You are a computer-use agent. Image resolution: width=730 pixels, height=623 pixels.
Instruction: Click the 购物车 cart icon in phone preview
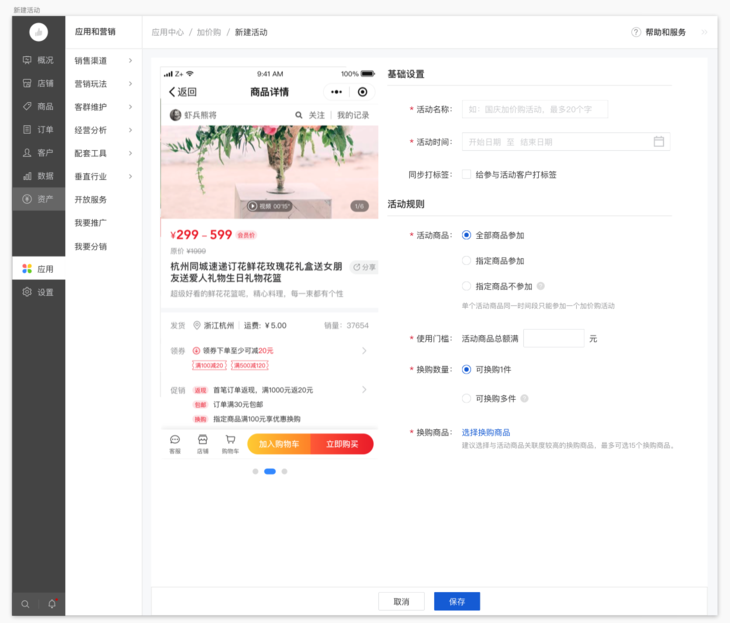[230, 443]
